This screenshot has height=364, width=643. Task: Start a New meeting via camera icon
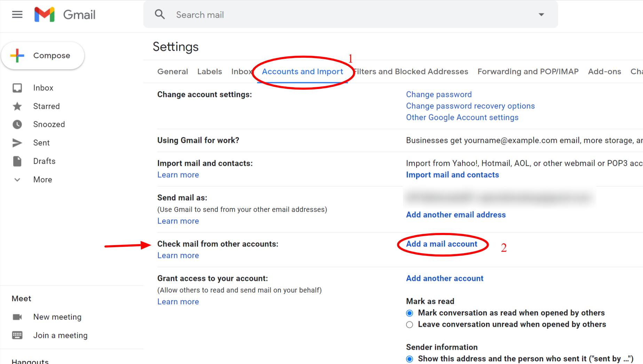18,317
